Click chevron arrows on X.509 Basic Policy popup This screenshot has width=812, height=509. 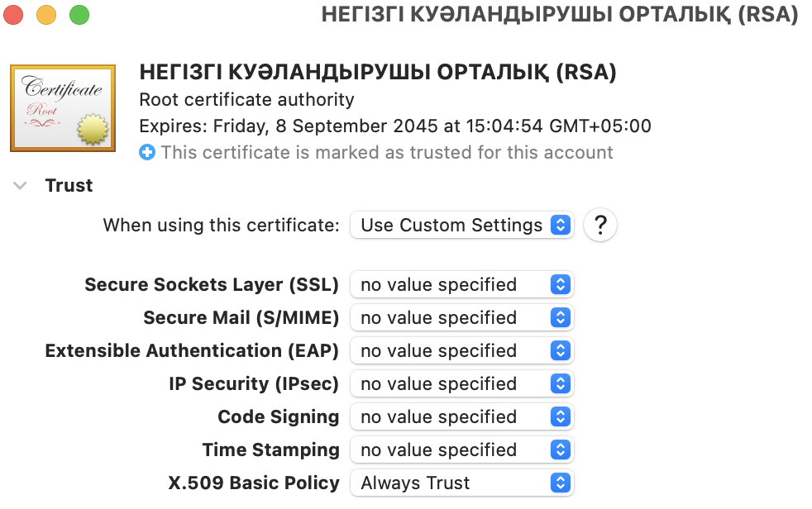(x=562, y=483)
